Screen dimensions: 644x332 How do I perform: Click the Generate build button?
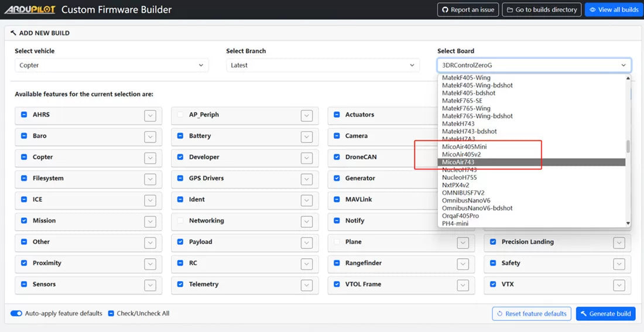605,314
